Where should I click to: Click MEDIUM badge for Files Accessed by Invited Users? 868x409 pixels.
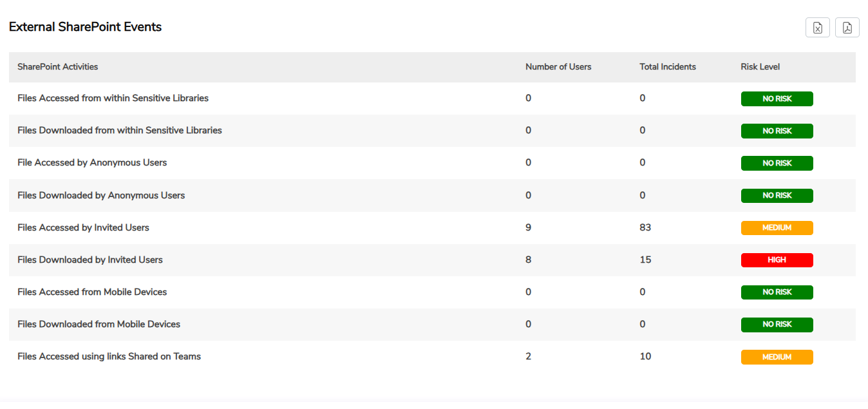coord(777,228)
